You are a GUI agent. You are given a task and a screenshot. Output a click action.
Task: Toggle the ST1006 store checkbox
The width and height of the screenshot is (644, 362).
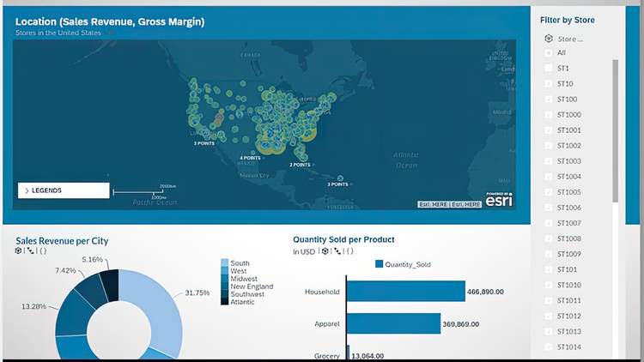(x=549, y=208)
